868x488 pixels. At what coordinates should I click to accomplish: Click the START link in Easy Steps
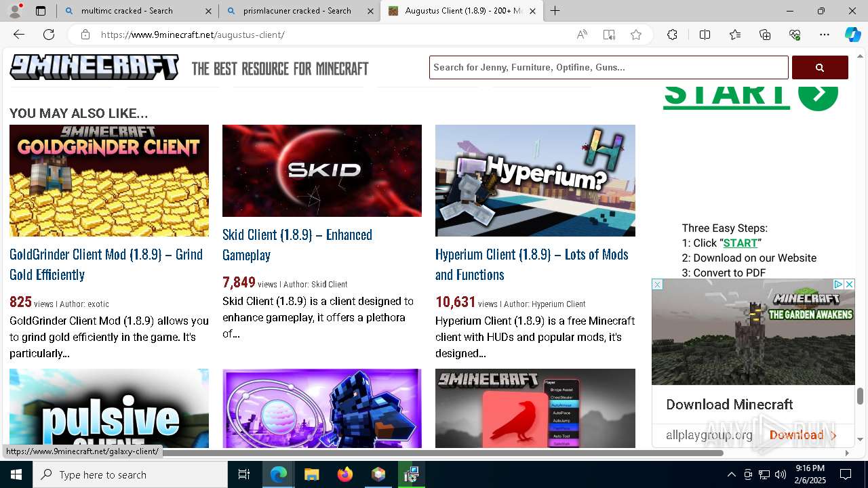coord(741,243)
